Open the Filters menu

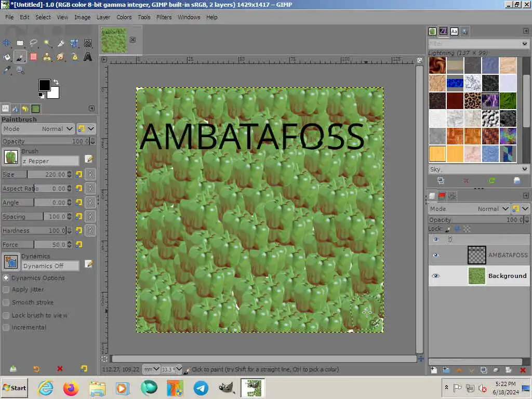[164, 17]
